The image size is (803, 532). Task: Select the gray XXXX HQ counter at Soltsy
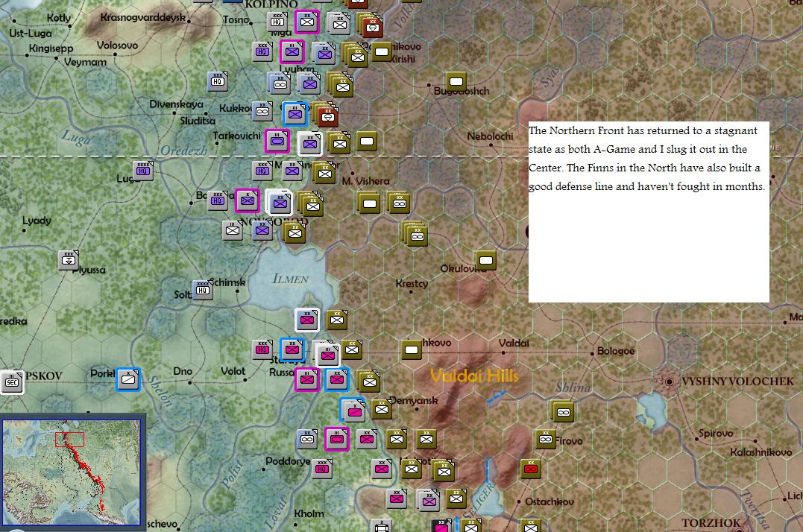click(x=202, y=290)
